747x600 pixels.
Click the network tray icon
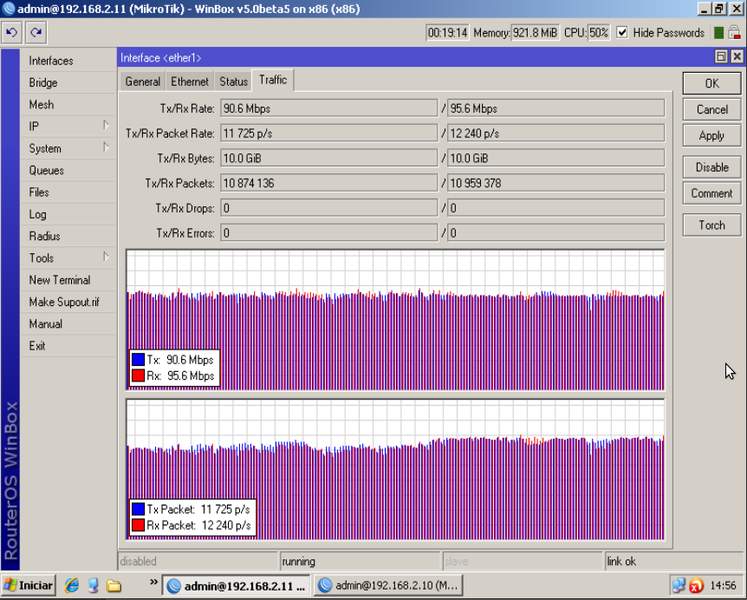point(678,585)
